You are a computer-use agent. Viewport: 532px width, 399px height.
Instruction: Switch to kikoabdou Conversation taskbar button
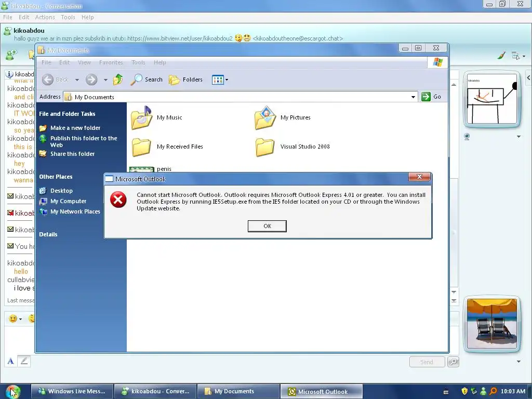point(155,392)
